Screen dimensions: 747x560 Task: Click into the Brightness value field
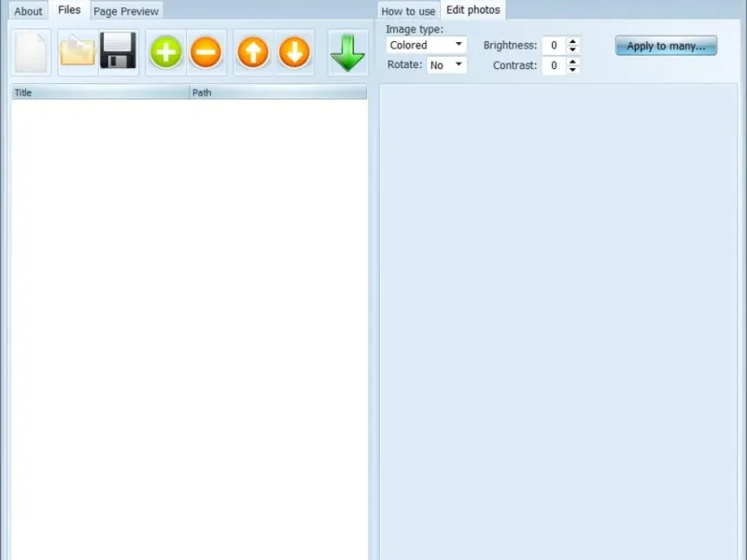coord(554,45)
